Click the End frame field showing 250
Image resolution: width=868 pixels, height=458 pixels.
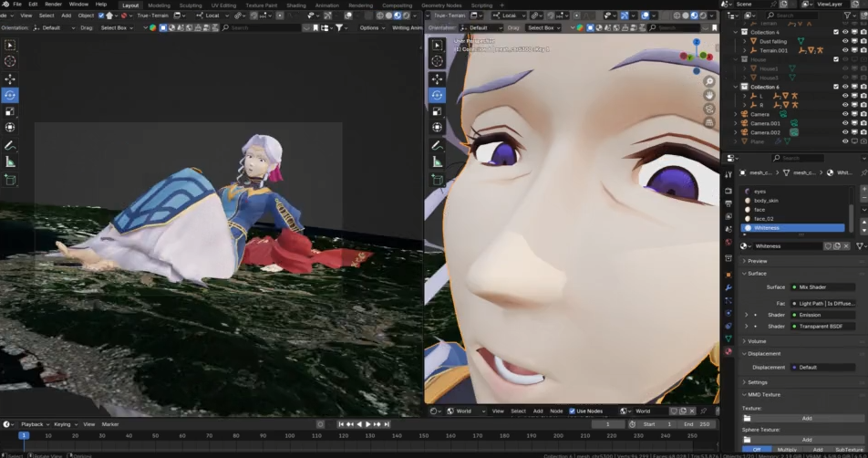697,424
